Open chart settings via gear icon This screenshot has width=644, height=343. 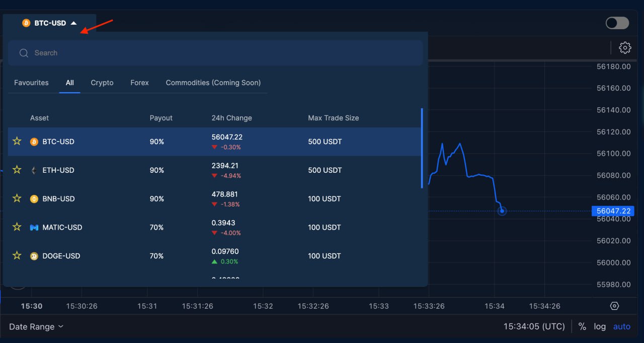(625, 47)
